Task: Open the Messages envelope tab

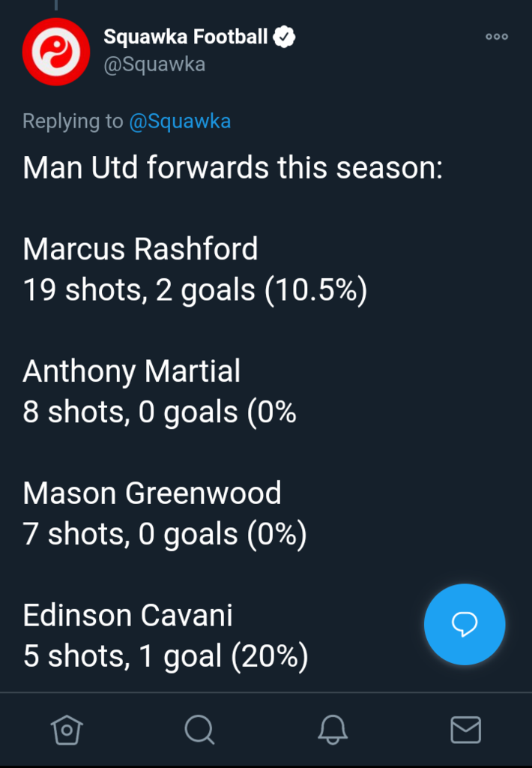Action: [465, 728]
